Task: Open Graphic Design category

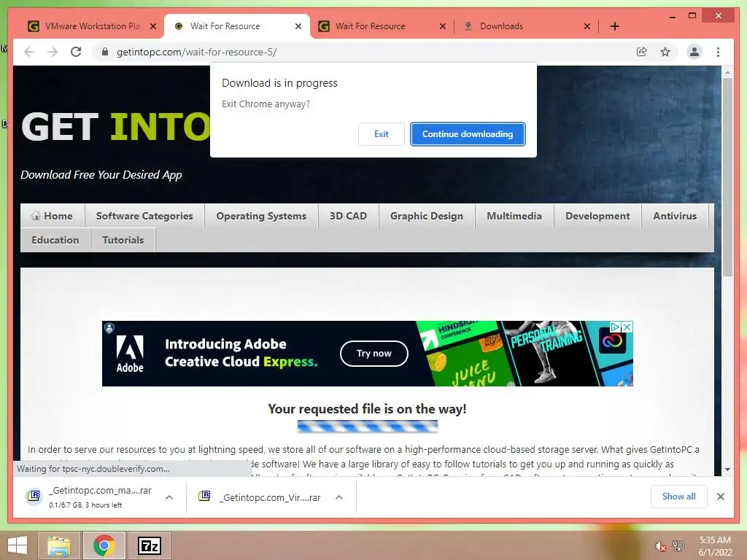Action: [x=426, y=216]
